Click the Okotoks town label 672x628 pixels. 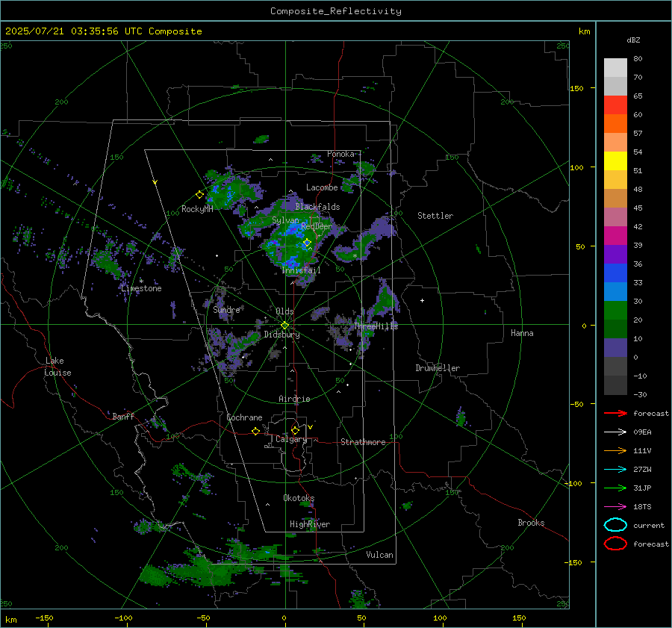point(299,498)
